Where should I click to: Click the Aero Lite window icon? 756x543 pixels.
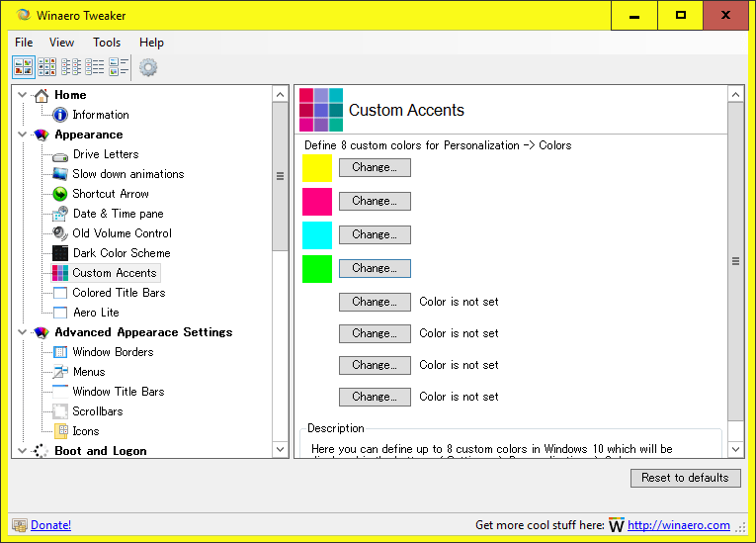point(59,313)
